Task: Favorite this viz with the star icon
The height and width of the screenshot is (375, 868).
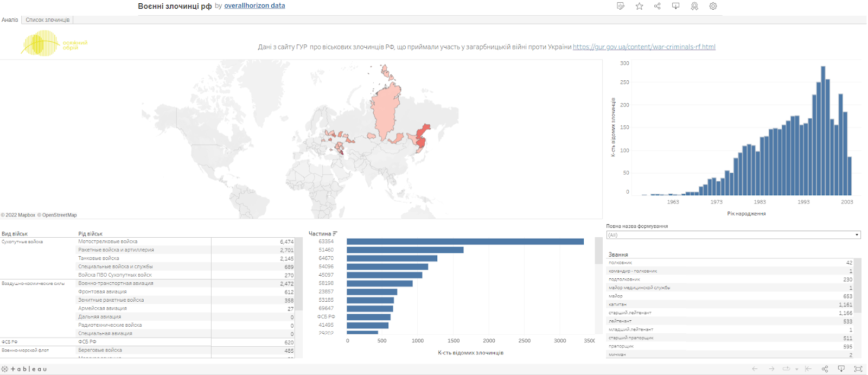Action: [639, 6]
